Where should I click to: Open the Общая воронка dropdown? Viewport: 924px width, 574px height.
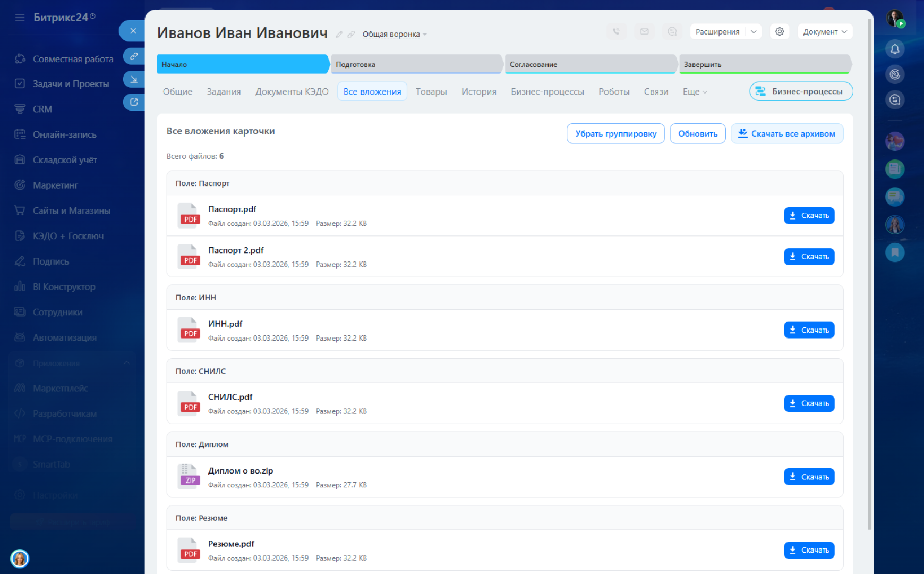click(395, 35)
